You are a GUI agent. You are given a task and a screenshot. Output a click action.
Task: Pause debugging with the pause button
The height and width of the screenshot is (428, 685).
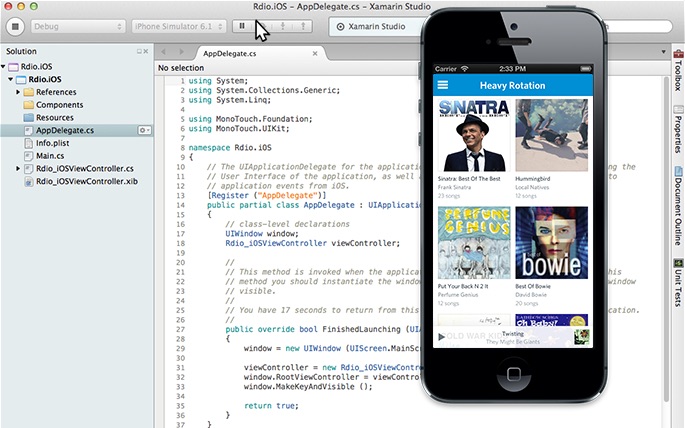242,26
